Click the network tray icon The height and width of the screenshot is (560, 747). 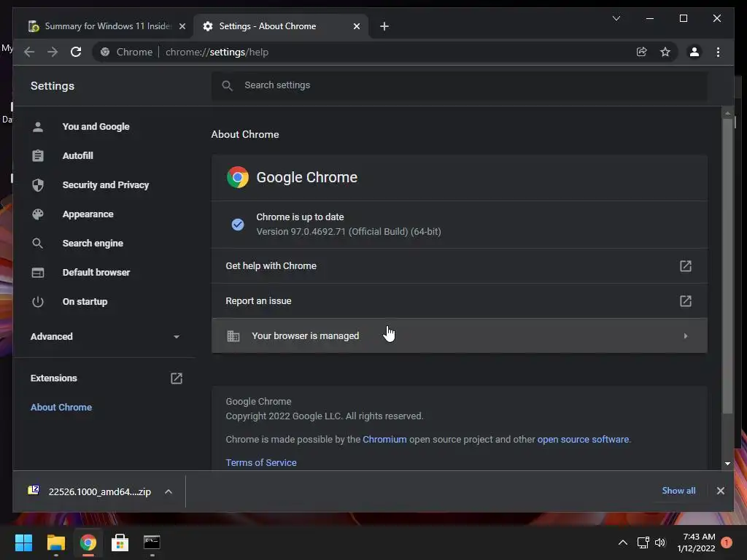(643, 542)
